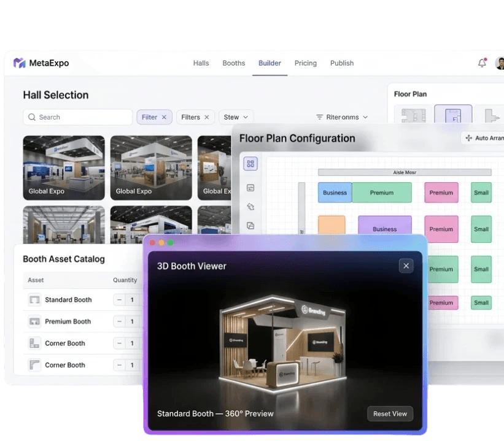The height and width of the screenshot is (441, 504).
Task: Select the unlabeled orange booth block
Action: tap(331, 225)
